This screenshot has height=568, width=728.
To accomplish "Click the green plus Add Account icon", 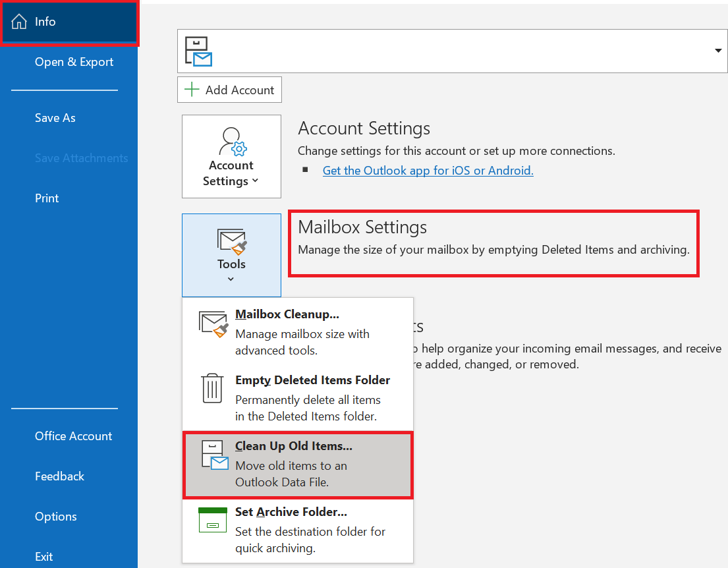I will point(192,89).
